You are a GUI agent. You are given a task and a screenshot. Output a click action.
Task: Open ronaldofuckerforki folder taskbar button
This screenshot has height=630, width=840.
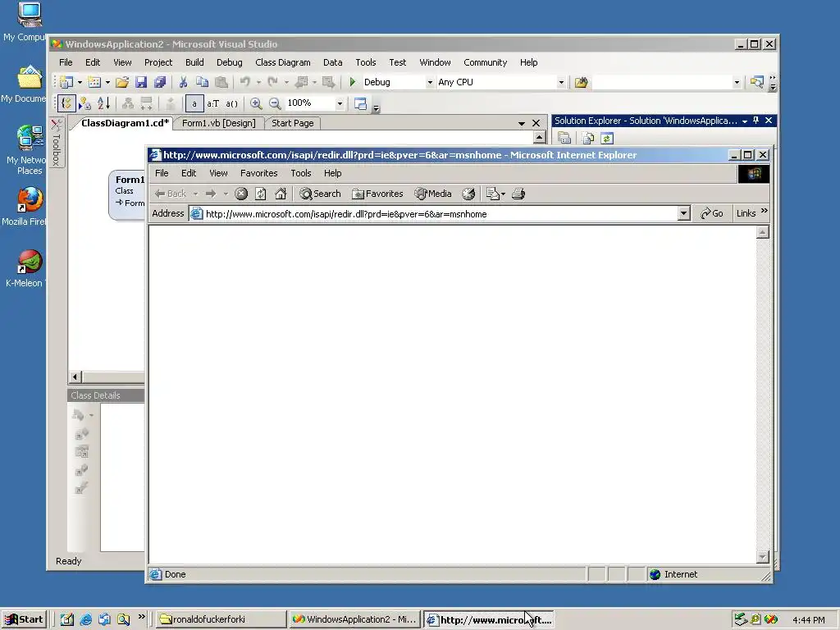tap(221, 620)
